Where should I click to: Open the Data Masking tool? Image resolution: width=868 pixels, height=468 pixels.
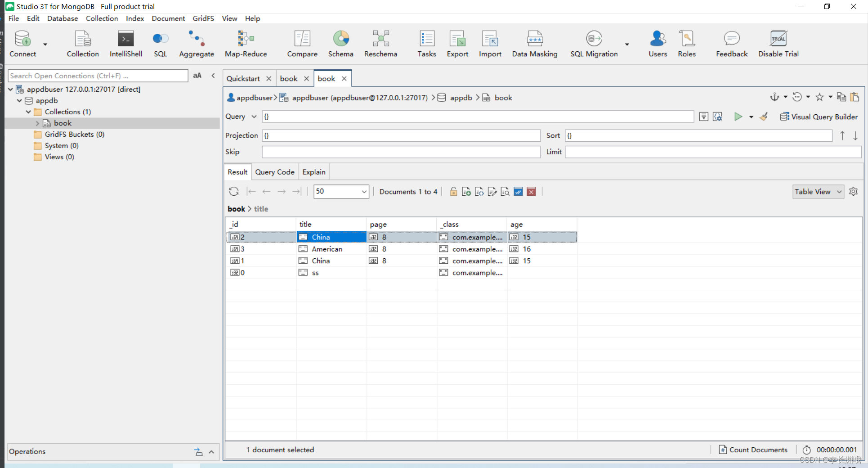click(x=535, y=44)
